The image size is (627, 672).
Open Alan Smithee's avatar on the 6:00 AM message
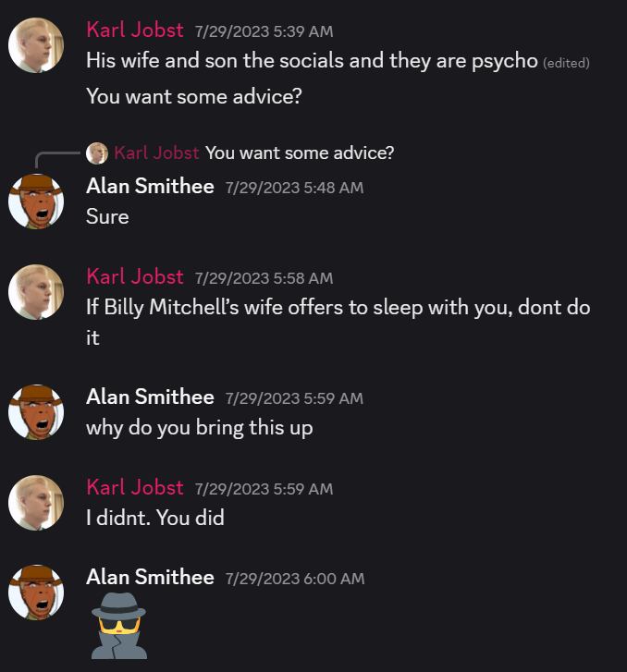[x=36, y=592]
